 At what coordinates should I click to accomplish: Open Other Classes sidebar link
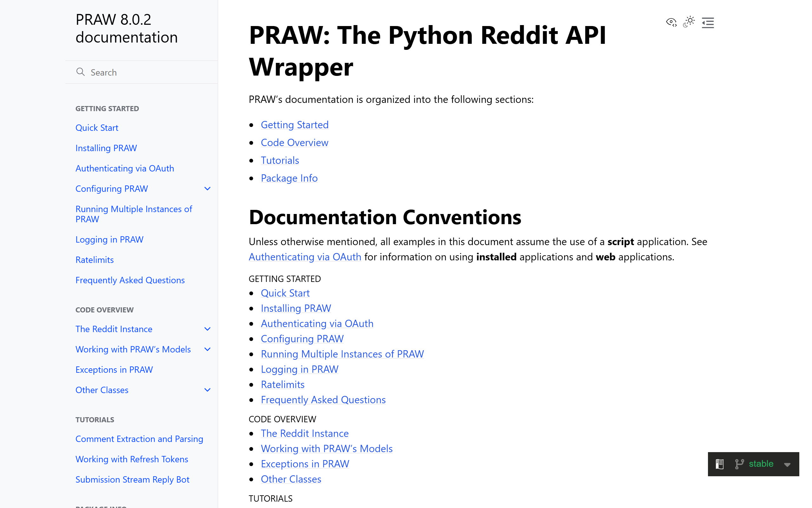click(x=102, y=390)
